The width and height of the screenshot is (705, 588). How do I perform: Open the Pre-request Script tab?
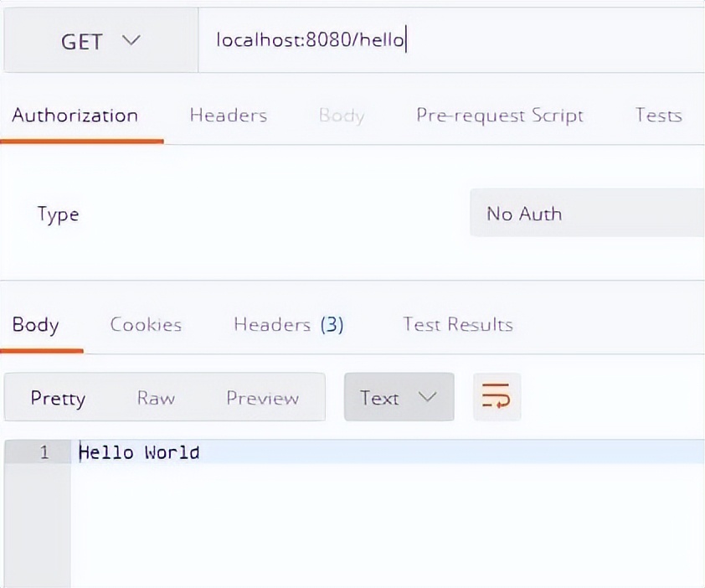(x=499, y=116)
